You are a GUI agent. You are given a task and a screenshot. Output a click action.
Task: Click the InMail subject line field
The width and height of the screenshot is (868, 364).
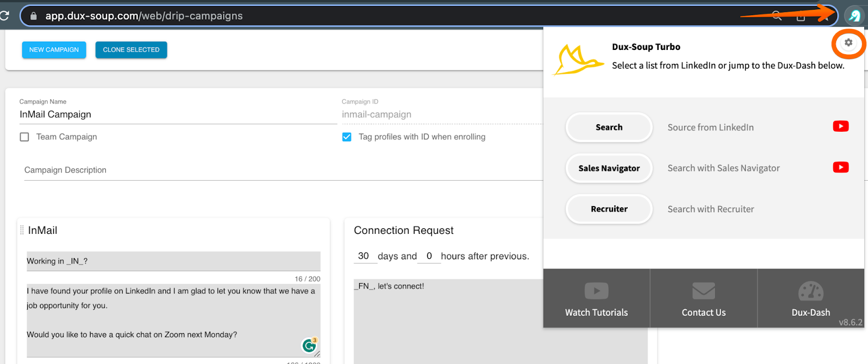[x=174, y=261]
